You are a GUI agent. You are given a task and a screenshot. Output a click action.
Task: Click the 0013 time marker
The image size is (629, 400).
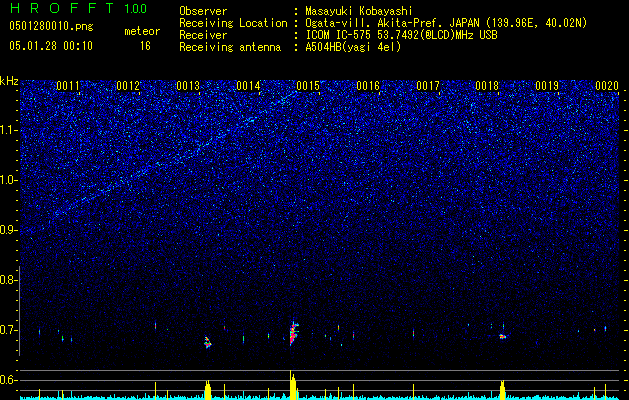(188, 86)
